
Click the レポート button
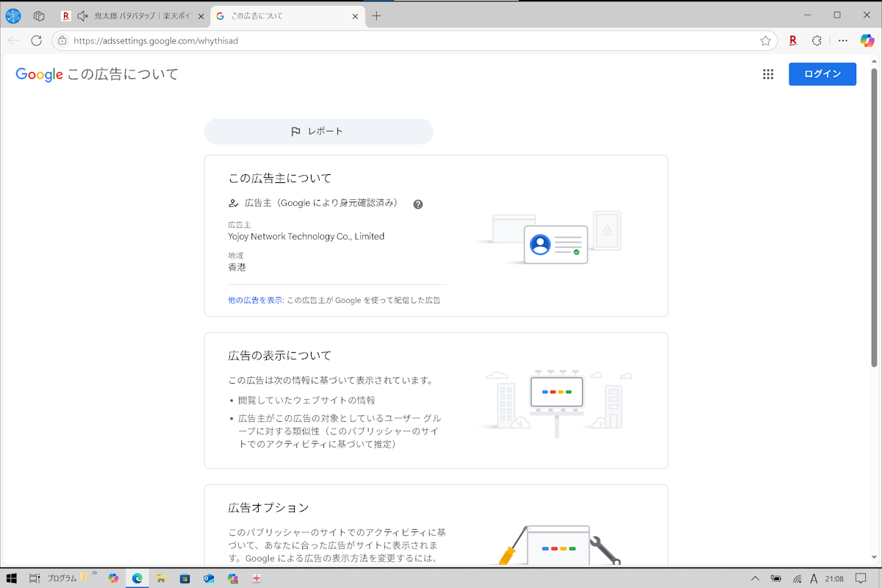pos(319,132)
